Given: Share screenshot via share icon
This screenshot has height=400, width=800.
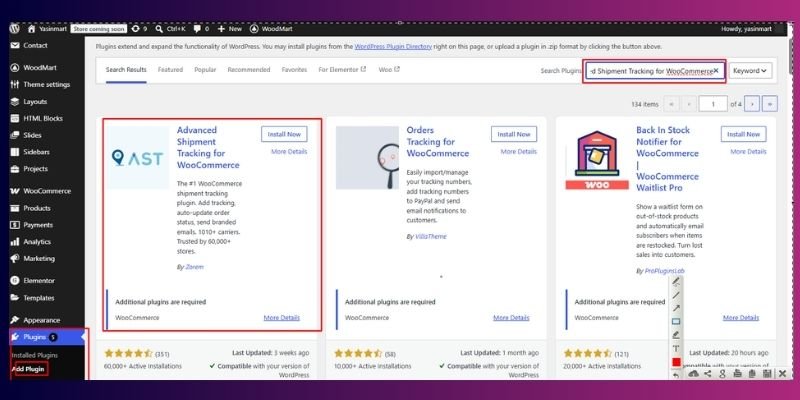Looking at the screenshot, I should pos(708,374).
